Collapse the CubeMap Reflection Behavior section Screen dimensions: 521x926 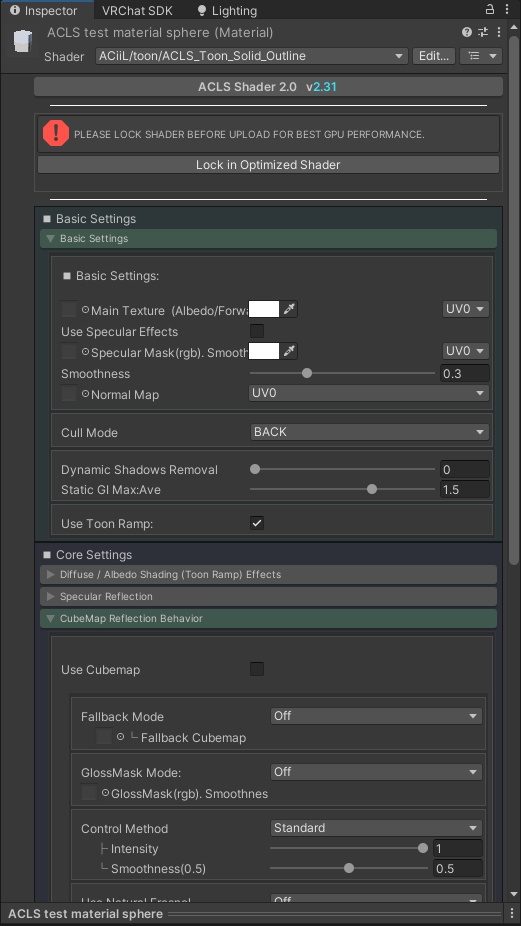click(268, 618)
